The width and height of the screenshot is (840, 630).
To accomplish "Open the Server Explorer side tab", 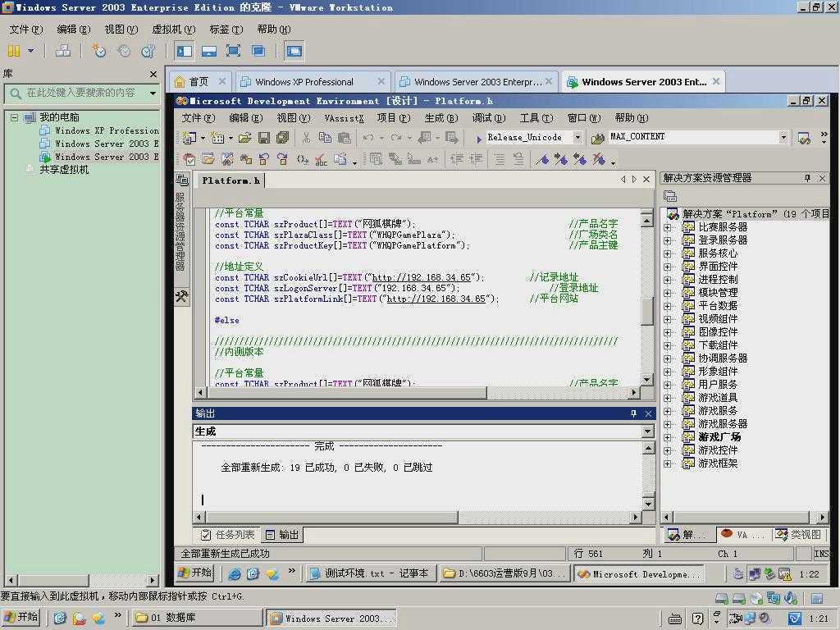I will 181,225.
